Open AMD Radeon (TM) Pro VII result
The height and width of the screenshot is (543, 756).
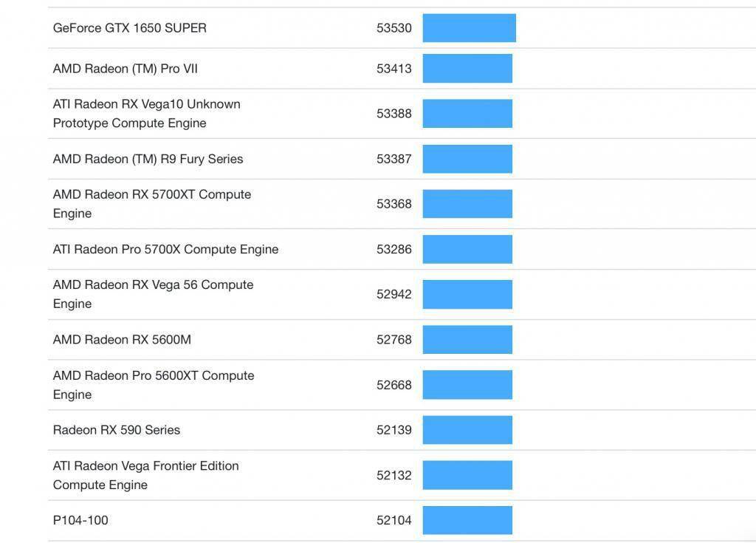(x=126, y=69)
